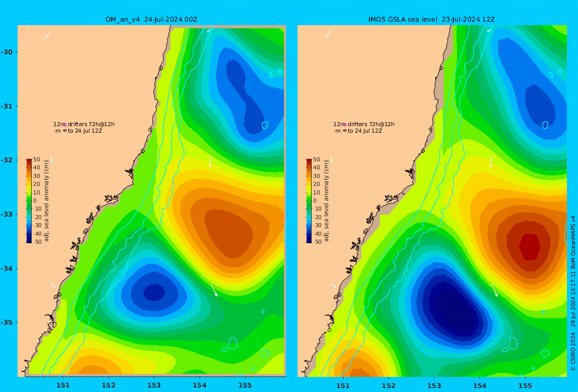Image resolution: width=578 pixels, height=392 pixels.
Task: Pick the dark red end of left colorbar
Action: [29, 161]
